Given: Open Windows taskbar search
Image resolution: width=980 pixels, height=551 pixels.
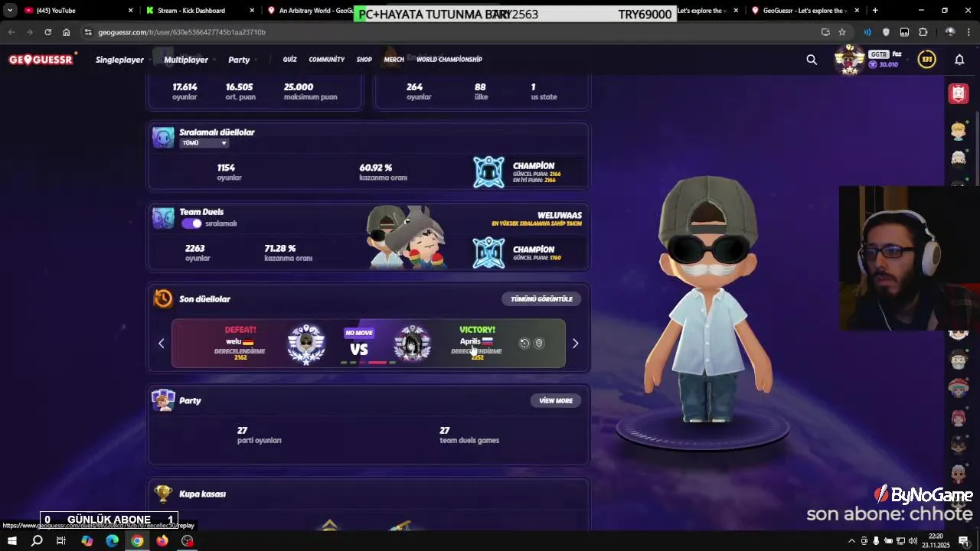Looking at the screenshot, I should (x=37, y=541).
